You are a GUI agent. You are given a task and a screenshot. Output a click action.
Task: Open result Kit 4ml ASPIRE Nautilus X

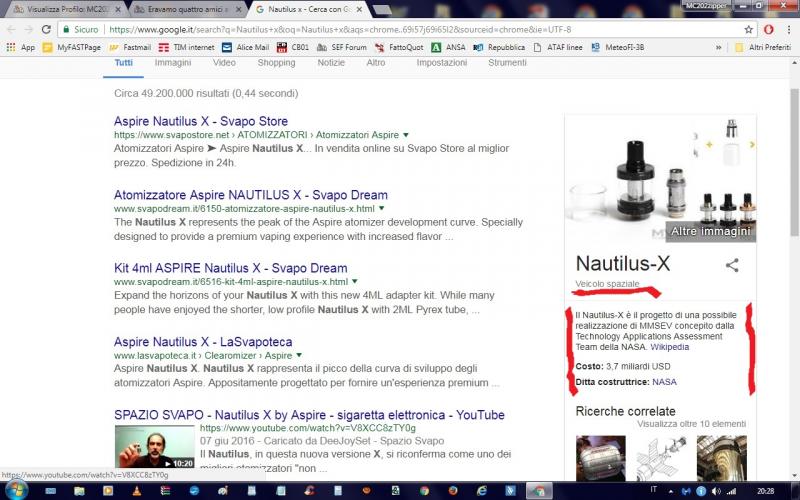231,268
